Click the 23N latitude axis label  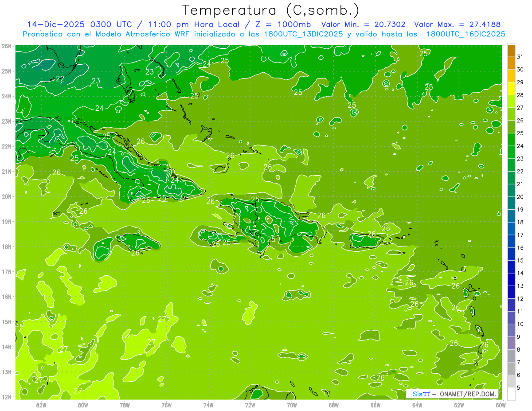click(x=6, y=121)
